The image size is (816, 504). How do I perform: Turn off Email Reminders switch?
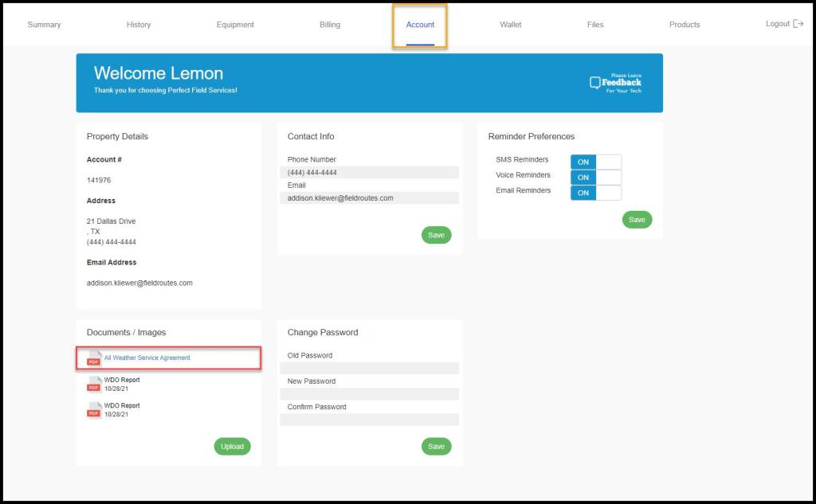(595, 193)
